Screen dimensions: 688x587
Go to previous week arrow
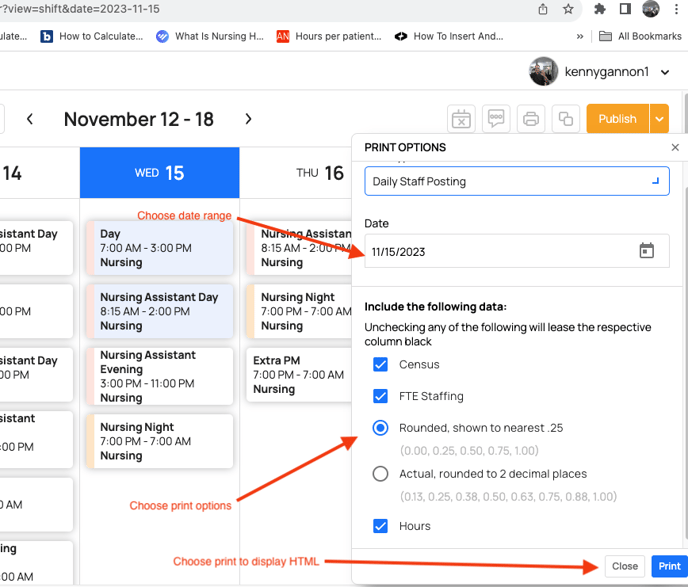[x=29, y=119]
